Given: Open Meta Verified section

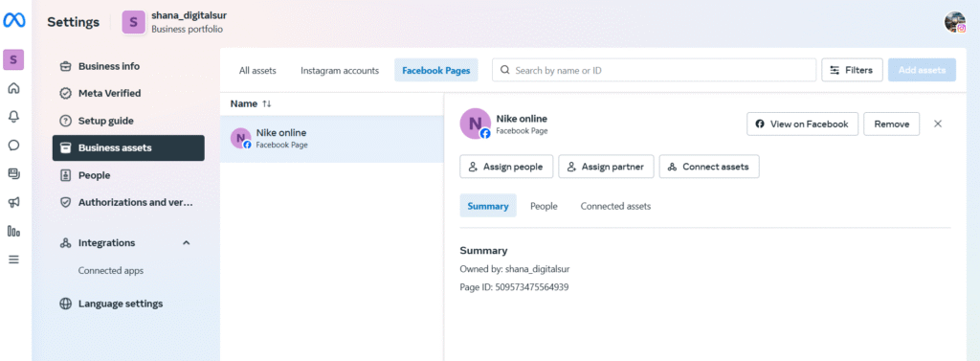Looking at the screenshot, I should pos(128,93).
